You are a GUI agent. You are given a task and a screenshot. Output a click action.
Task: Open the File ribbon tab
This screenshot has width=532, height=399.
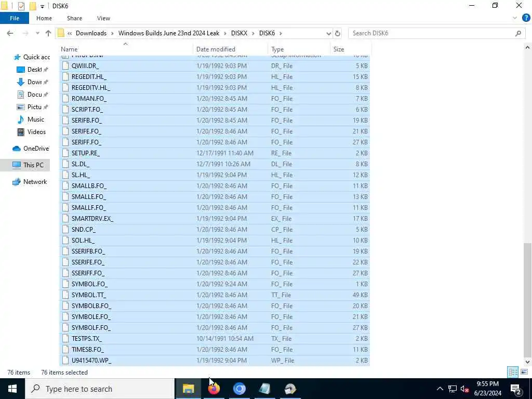[x=14, y=18]
